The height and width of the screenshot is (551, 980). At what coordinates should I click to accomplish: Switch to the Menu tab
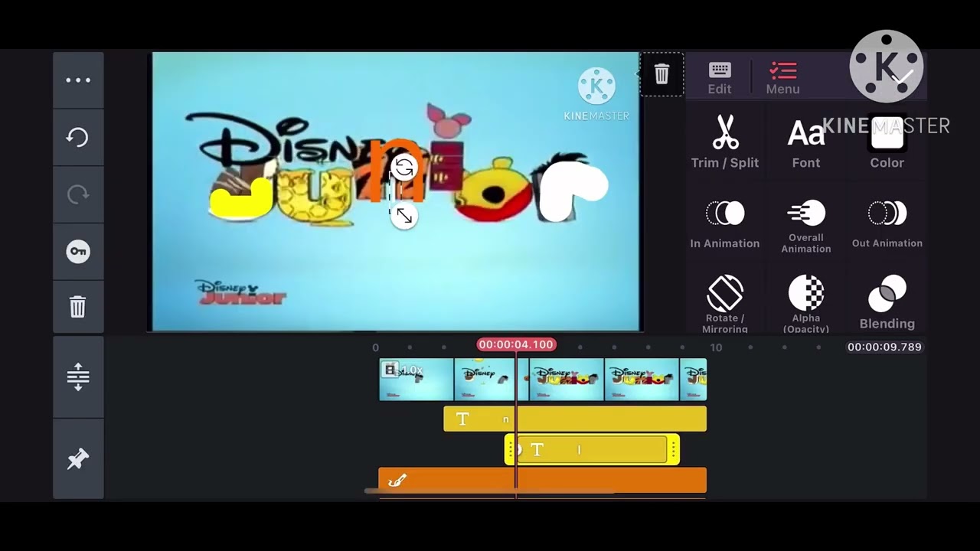click(x=782, y=78)
